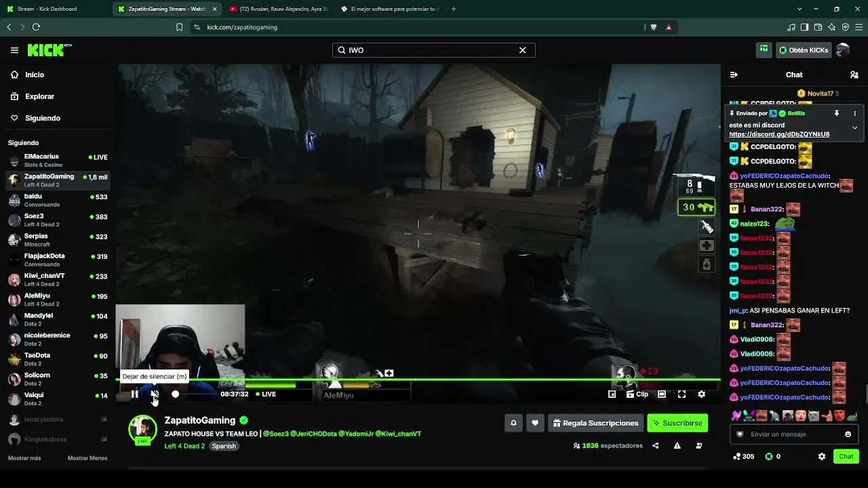Reload the page in the browser toolbar
868x488 pixels.
36,27
